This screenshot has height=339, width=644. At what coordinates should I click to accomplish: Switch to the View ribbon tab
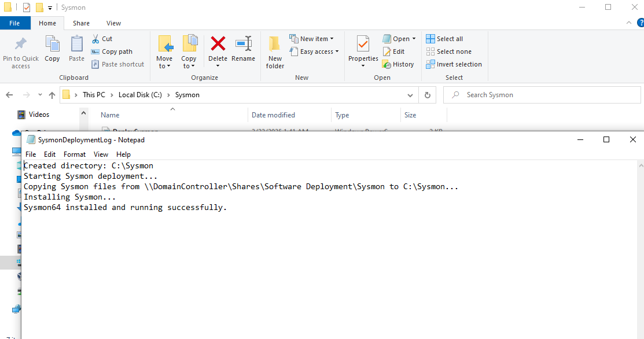point(113,23)
